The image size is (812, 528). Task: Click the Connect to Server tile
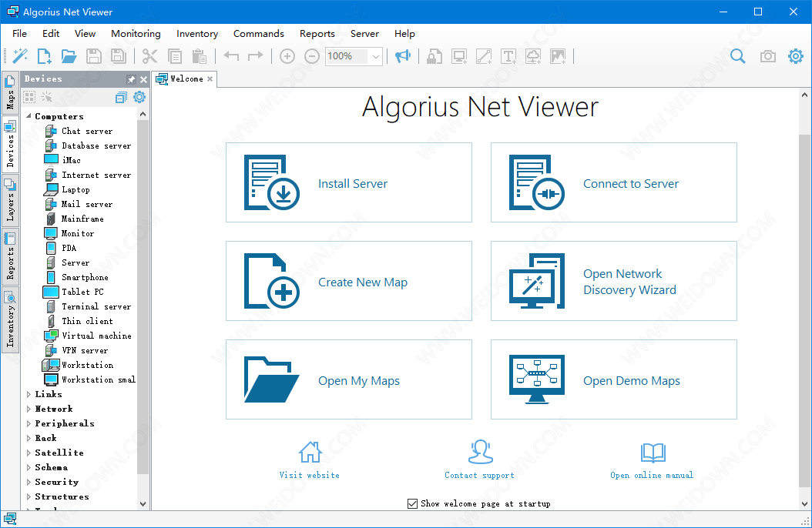click(614, 182)
